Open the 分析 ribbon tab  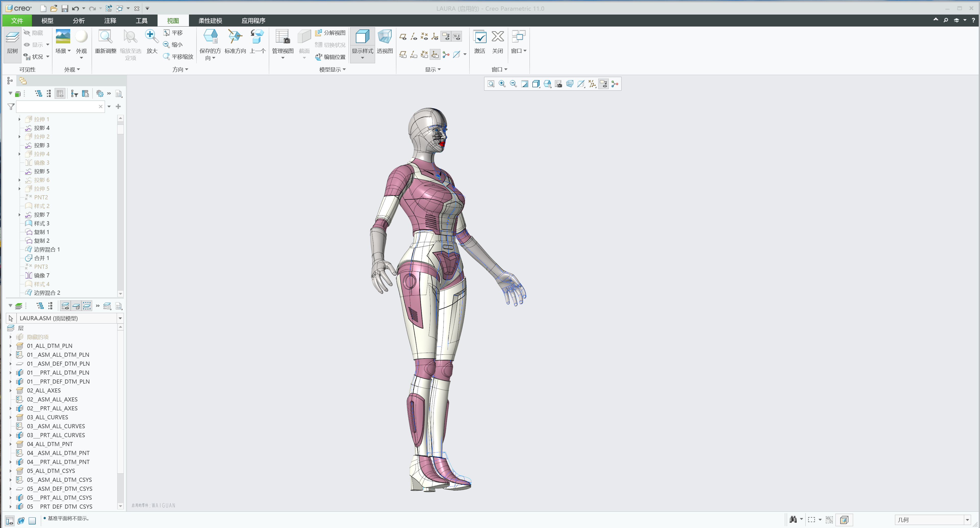(x=78, y=20)
